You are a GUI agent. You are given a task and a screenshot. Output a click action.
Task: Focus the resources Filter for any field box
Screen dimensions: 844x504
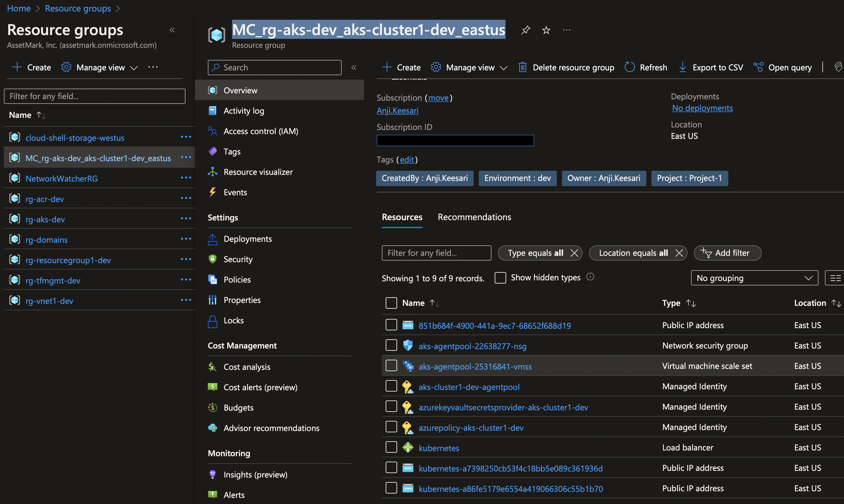pyautogui.click(x=436, y=253)
